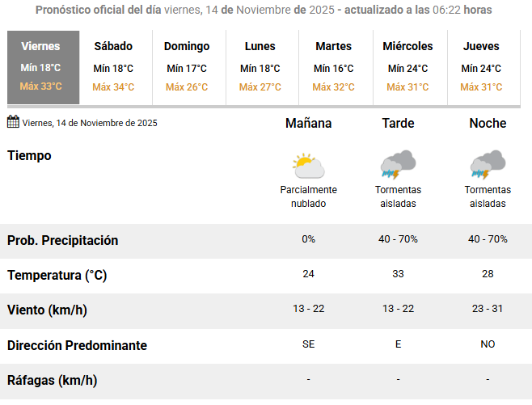The height and width of the screenshot is (405, 532).
Task: Switch to the Sábado forecast tab
Action: tap(113, 66)
